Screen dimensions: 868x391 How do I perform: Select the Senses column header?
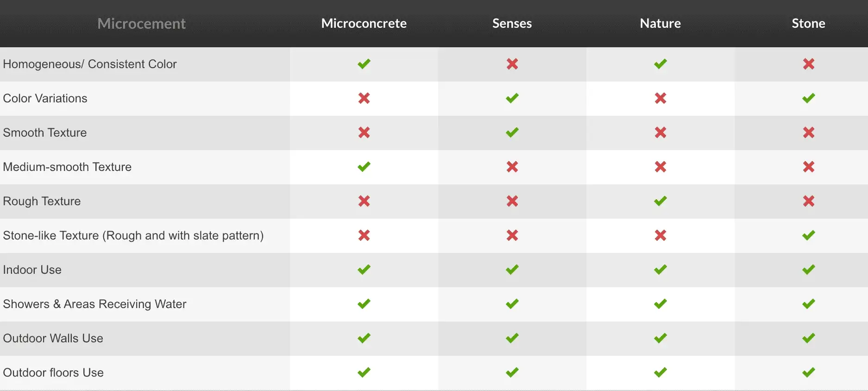click(x=512, y=23)
